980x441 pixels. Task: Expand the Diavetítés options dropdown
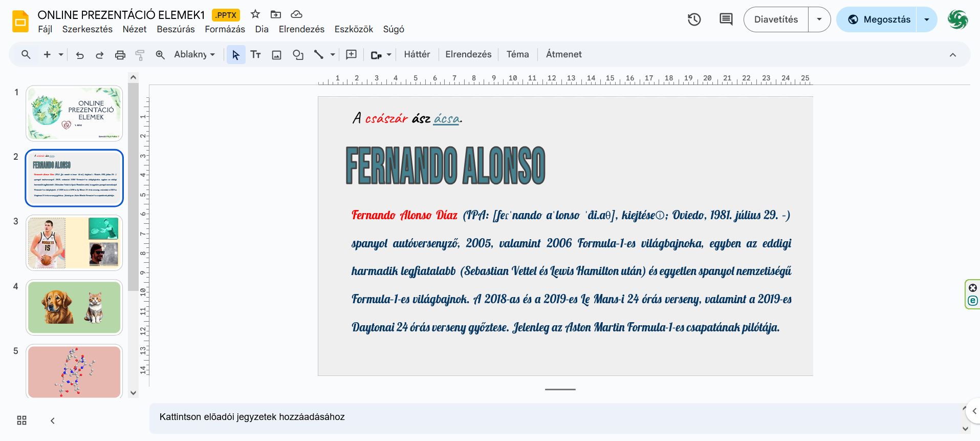(x=819, y=19)
